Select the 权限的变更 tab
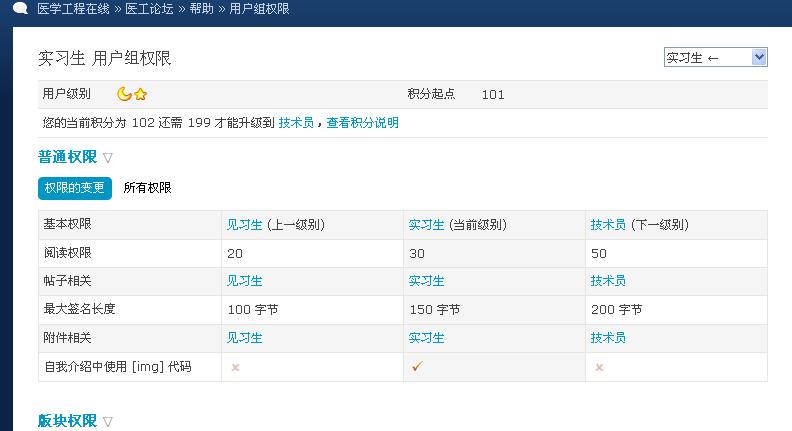Viewport: 792px width, 431px height. point(75,188)
